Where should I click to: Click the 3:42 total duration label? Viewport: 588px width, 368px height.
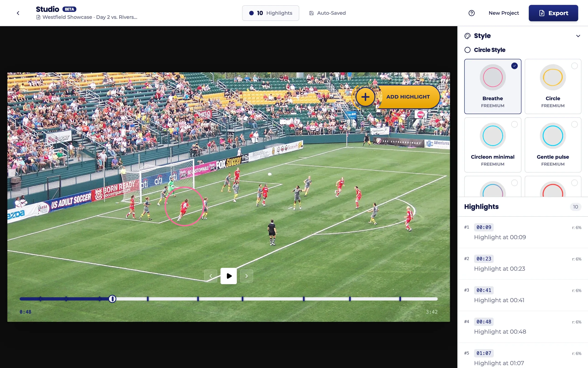pos(432,312)
